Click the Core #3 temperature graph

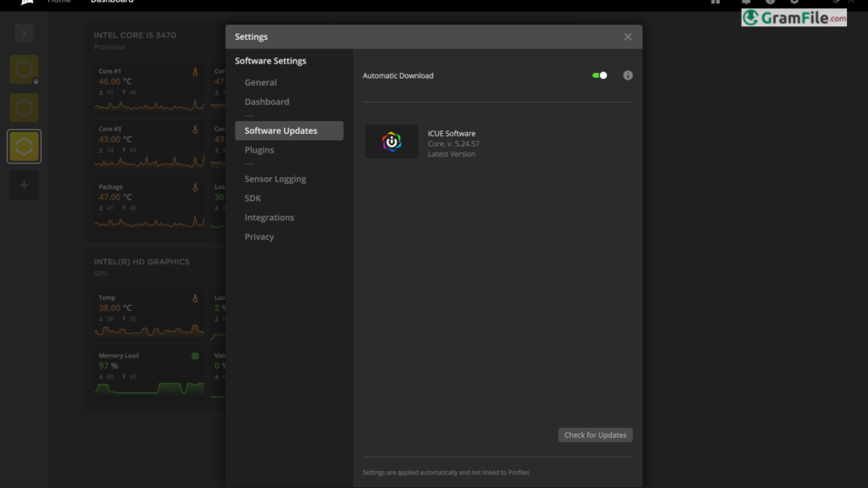[x=149, y=162]
